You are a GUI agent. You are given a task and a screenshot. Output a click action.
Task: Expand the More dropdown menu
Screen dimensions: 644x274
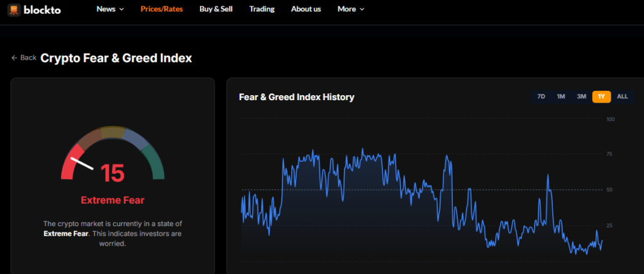[x=350, y=9]
